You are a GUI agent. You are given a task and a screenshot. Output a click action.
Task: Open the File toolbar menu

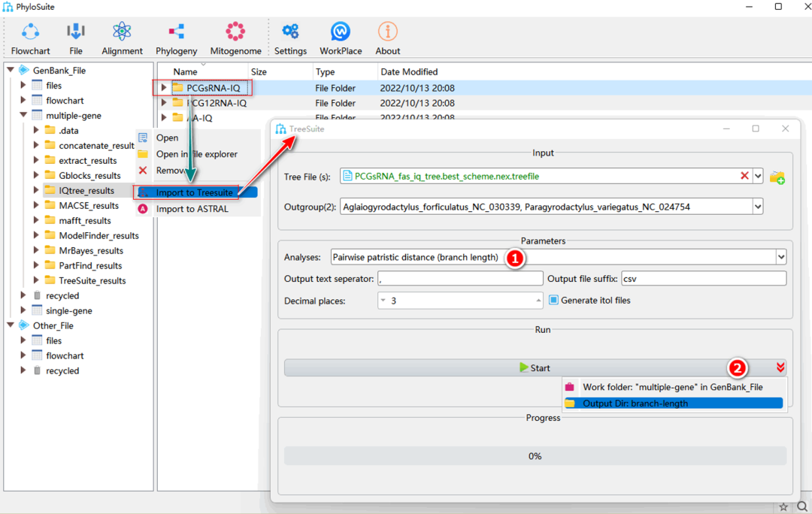pos(76,39)
